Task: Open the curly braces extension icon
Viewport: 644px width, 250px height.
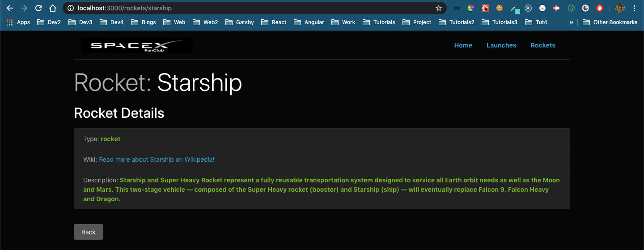Action: [456, 8]
